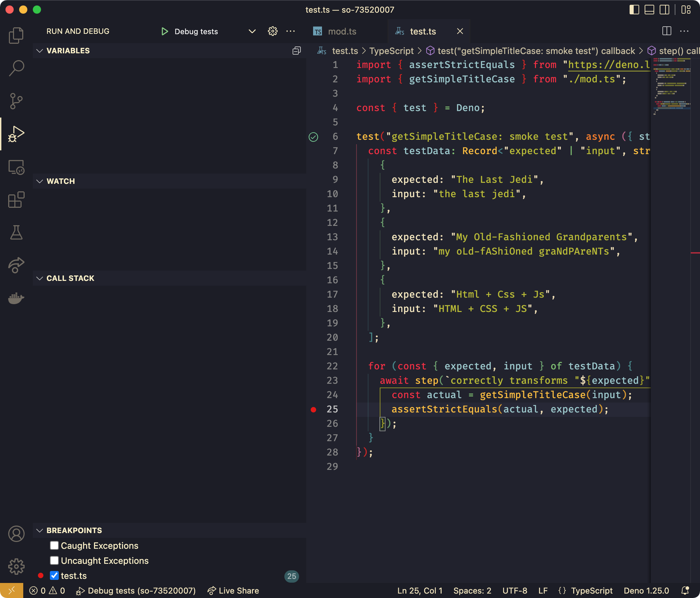Click configure debug settings gear icon
This screenshot has width=700, height=598.
pos(272,31)
